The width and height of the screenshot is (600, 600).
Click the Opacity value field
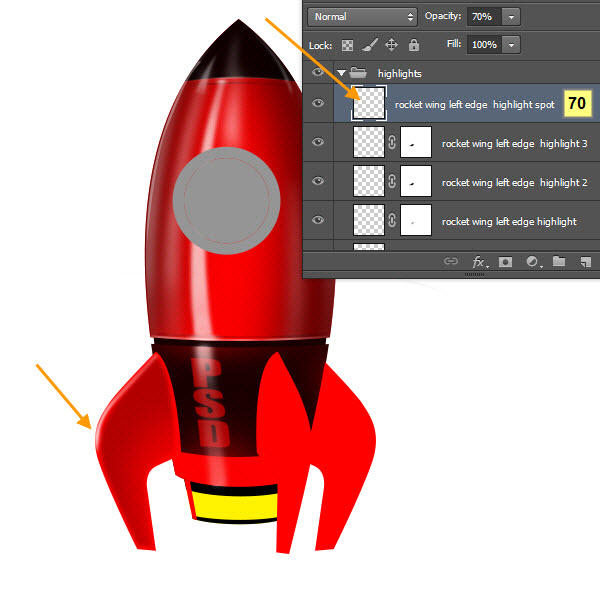pyautogui.click(x=484, y=17)
